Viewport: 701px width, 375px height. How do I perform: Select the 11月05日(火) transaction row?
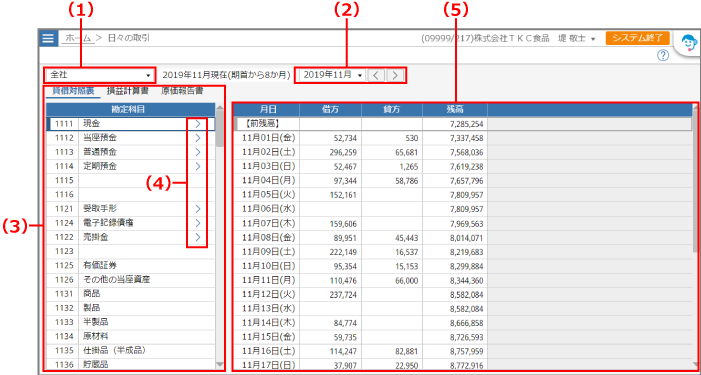click(462, 194)
